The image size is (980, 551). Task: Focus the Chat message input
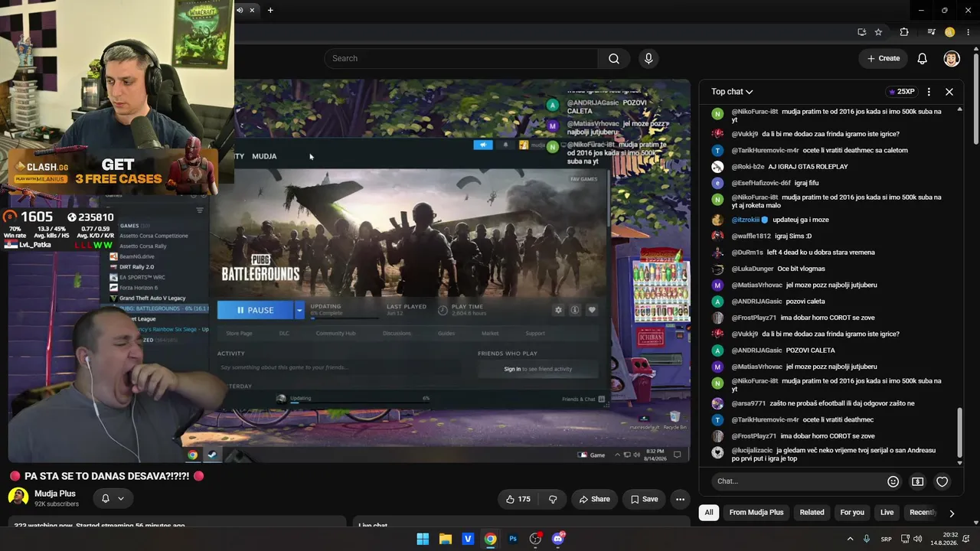click(796, 481)
